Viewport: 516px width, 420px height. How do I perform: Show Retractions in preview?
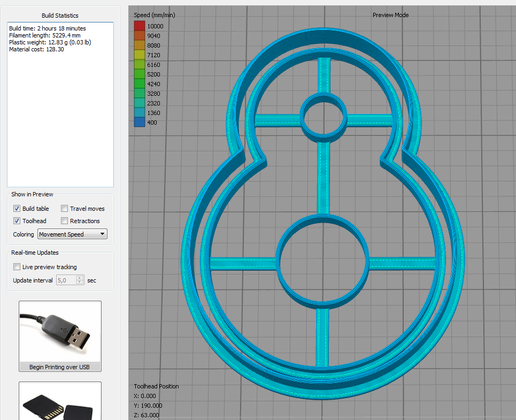pyautogui.click(x=65, y=221)
